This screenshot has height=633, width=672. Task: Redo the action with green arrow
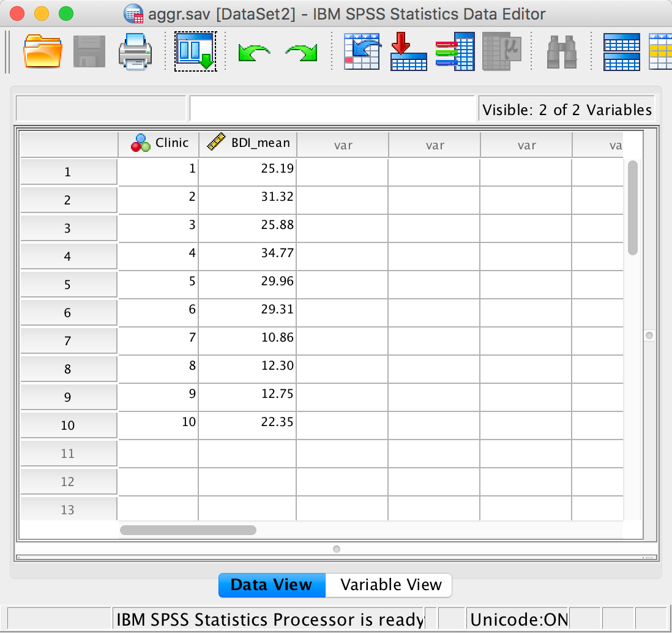point(301,53)
